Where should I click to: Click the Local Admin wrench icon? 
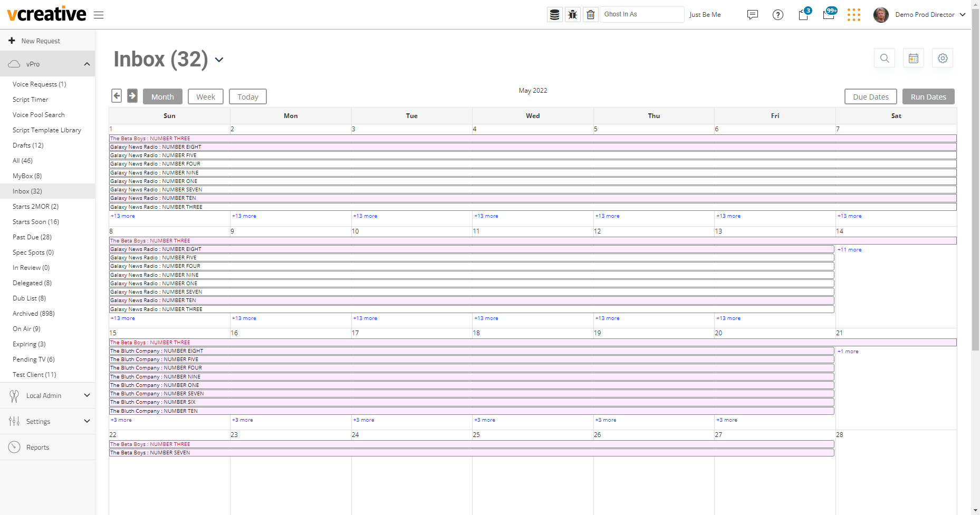[14, 396]
